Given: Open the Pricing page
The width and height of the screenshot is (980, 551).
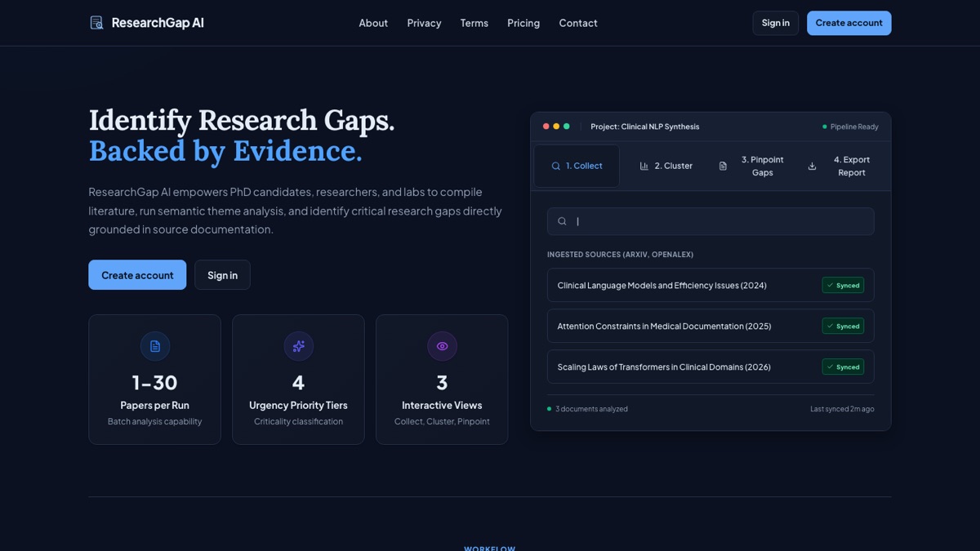Looking at the screenshot, I should click(x=523, y=23).
